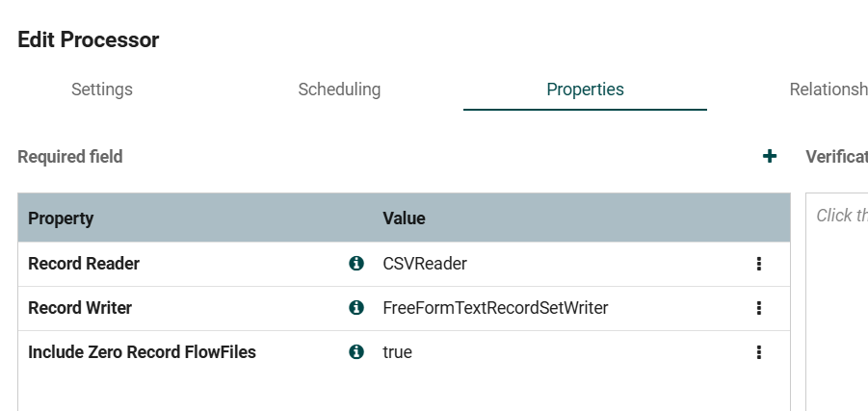Select the Include Zero Record FlowFiles property
The height and width of the screenshot is (411, 868).
click(x=142, y=352)
